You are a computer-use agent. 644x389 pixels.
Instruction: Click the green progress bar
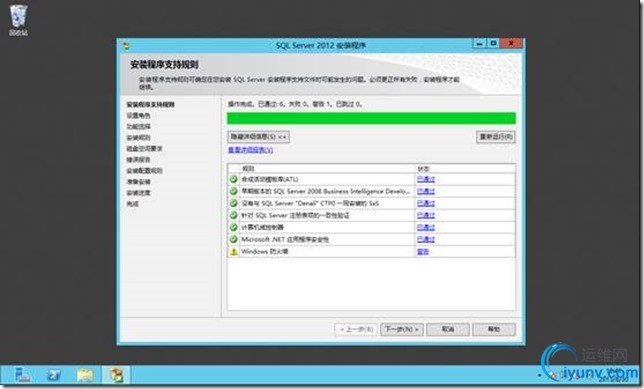371,118
